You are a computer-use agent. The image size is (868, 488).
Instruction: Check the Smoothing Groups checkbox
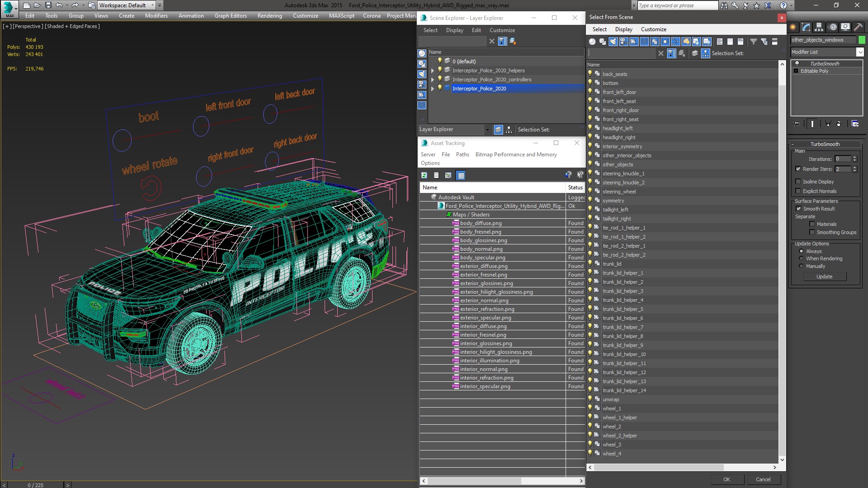(812, 232)
